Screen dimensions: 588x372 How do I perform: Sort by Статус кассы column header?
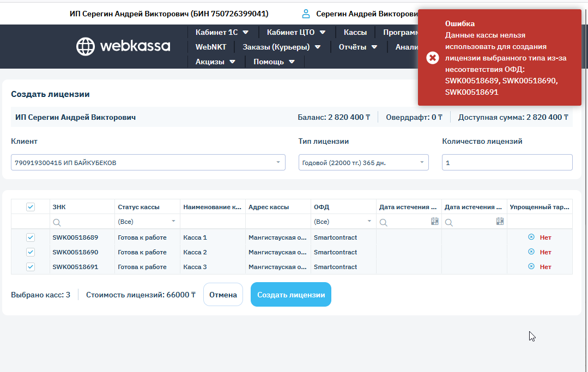tap(147, 207)
